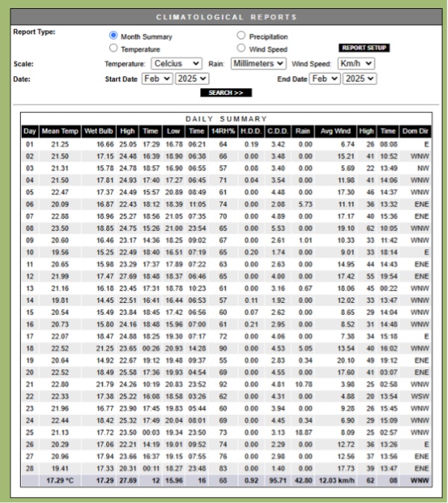This screenshot has height=503, width=448.
Task: Click WSW direction on day 22
Action: (x=420, y=397)
